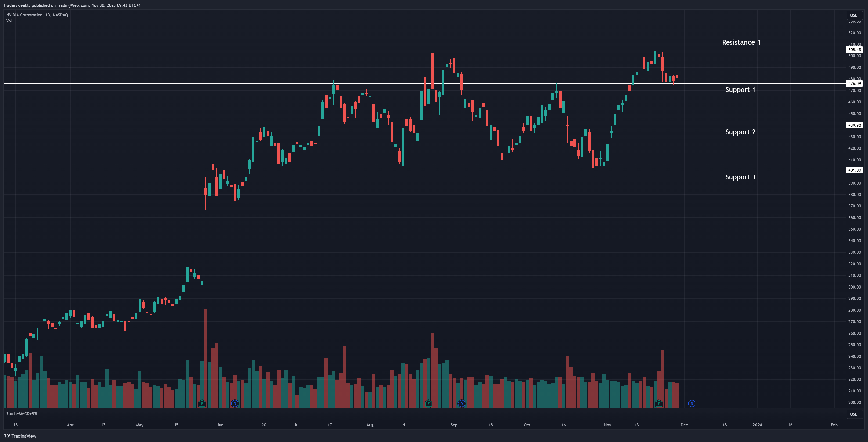Click the Tradersweekly published on TradingView.com header
Screen dimensions: 868x442
click(x=72, y=5)
